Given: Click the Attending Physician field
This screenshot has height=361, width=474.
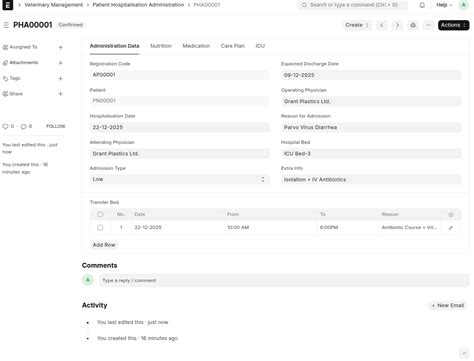Looking at the screenshot, I should 180,154.
